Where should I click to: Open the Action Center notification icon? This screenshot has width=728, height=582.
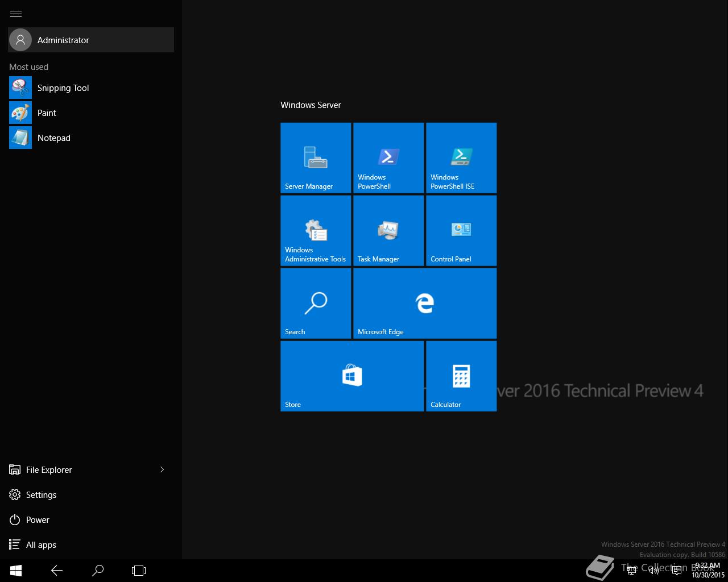coord(676,571)
